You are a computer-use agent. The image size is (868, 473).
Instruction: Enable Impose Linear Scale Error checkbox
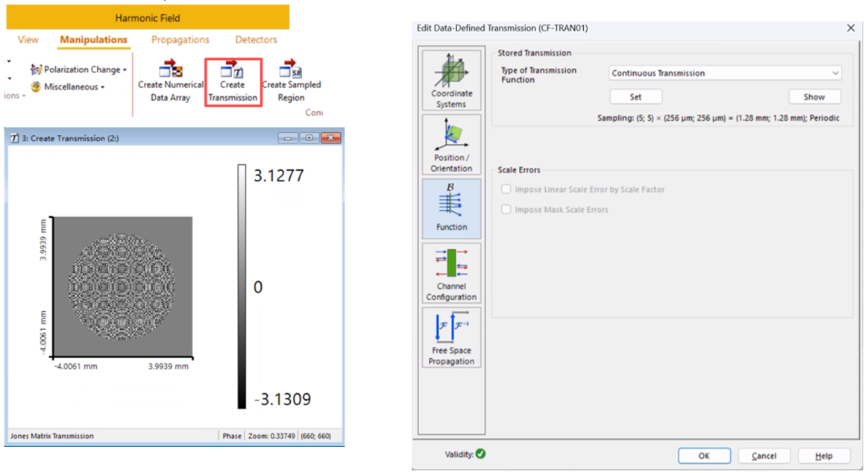coord(507,189)
